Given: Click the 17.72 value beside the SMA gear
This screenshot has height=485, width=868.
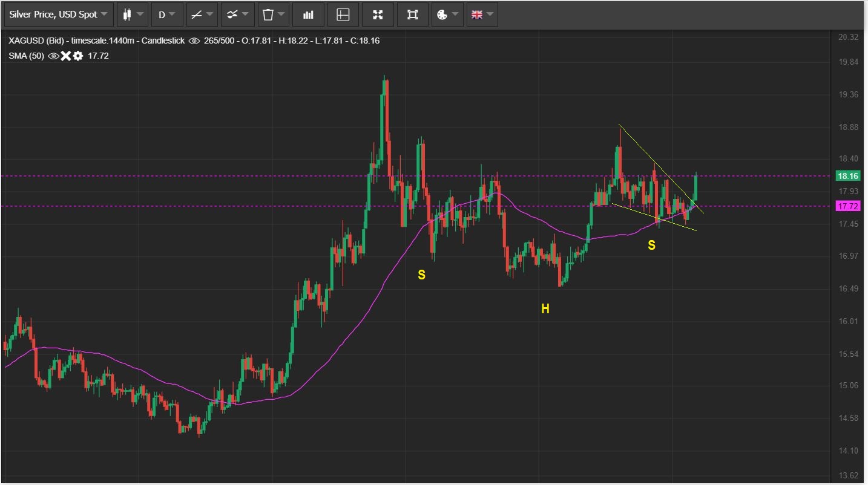Looking at the screenshot, I should 98,56.
